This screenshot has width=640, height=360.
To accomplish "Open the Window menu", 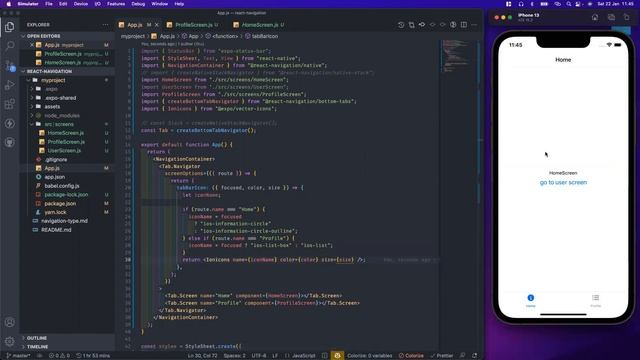I will [x=159, y=4].
